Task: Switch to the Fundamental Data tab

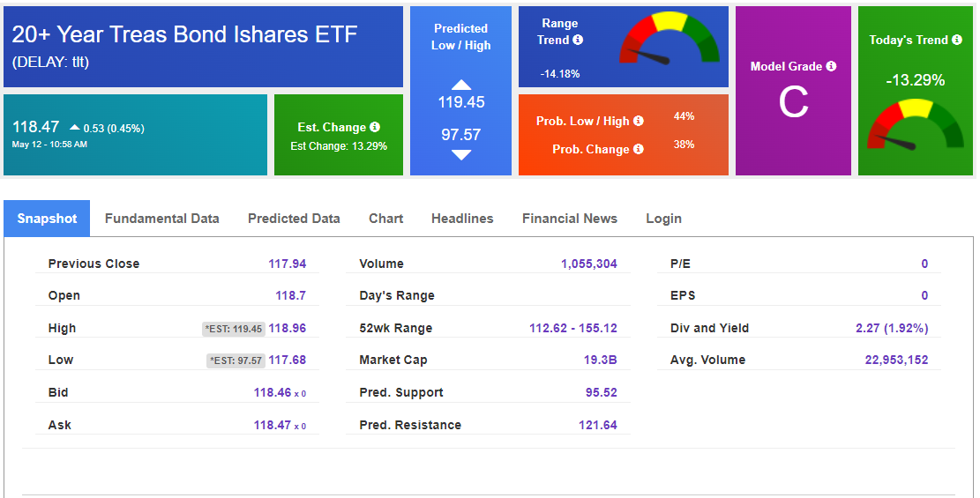Action: click(x=161, y=219)
